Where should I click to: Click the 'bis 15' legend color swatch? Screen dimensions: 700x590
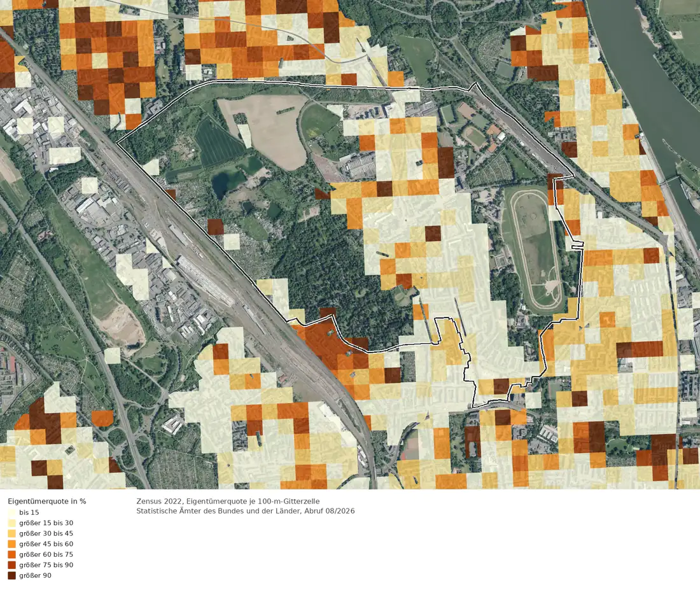tap(11, 512)
